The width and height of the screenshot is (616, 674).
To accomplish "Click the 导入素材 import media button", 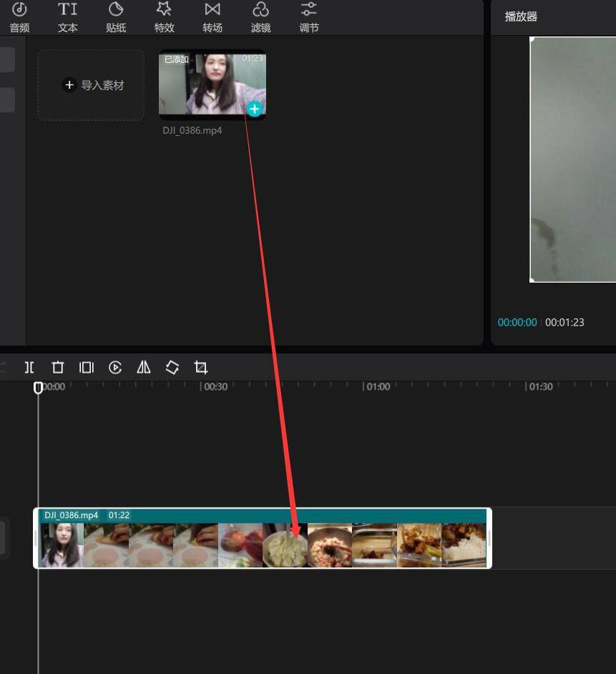I will 91,85.
